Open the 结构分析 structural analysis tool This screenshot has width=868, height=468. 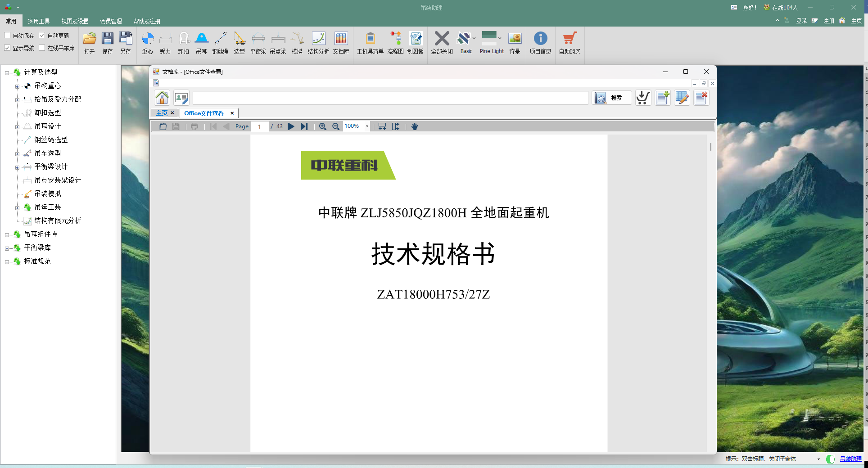pyautogui.click(x=318, y=43)
